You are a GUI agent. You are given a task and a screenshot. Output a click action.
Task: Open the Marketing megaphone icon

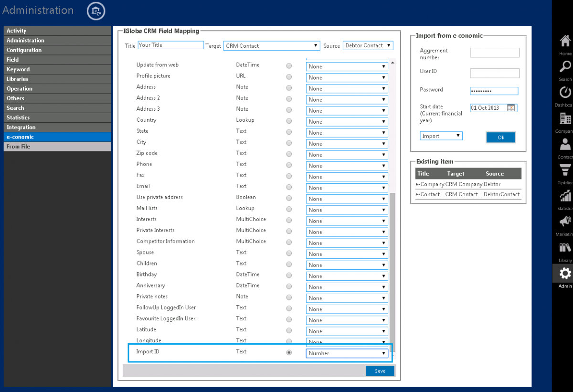(x=565, y=222)
